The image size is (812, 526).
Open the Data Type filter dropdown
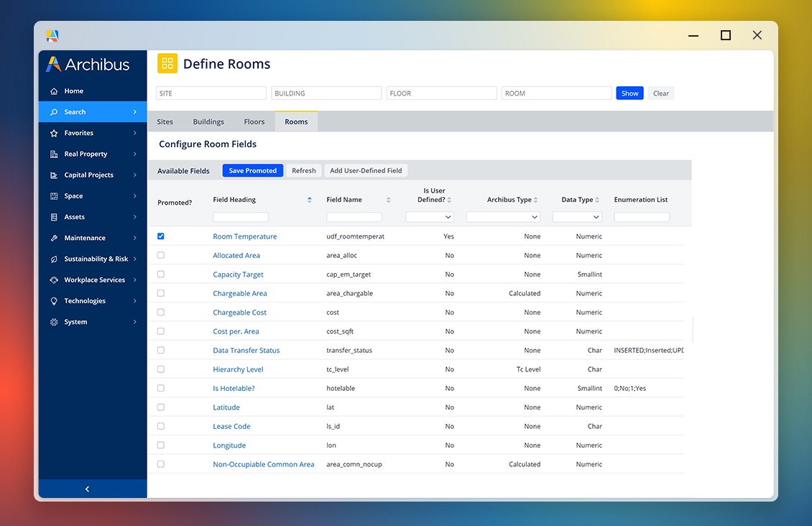point(577,217)
